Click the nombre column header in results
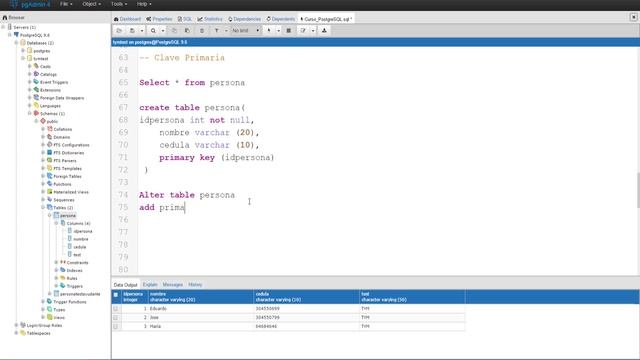 [x=200, y=297]
